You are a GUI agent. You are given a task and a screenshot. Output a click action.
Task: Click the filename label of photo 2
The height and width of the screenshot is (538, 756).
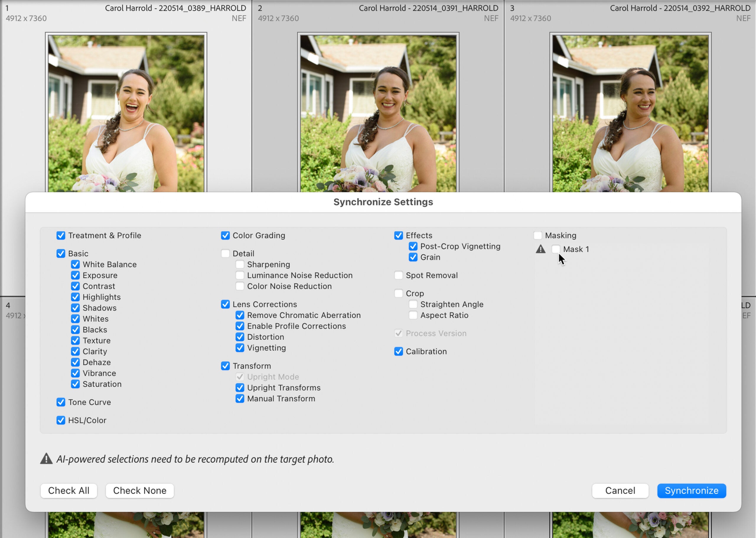click(428, 8)
